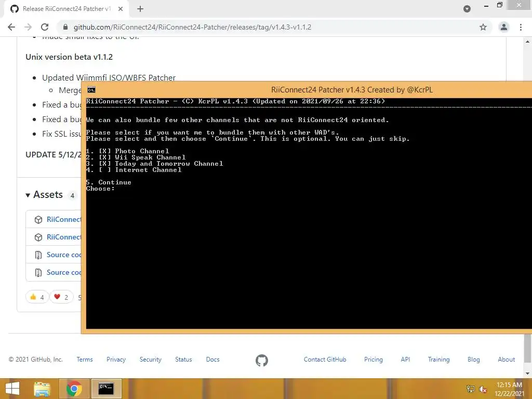532x399 pixels.
Task: Click the first RiiConnect asset package icon
Action: click(x=38, y=220)
